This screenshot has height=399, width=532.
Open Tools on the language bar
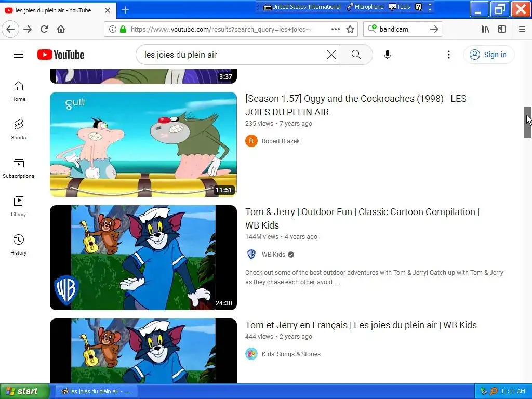pyautogui.click(x=400, y=7)
